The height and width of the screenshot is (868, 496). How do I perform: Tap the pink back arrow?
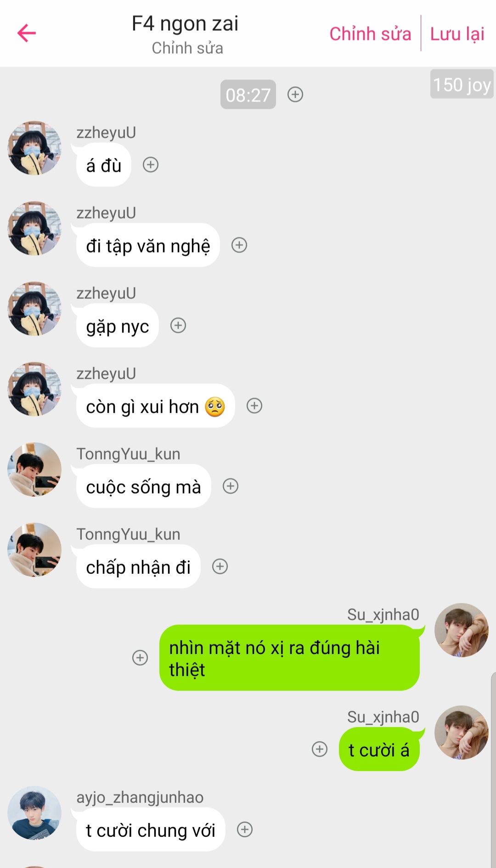point(27,33)
